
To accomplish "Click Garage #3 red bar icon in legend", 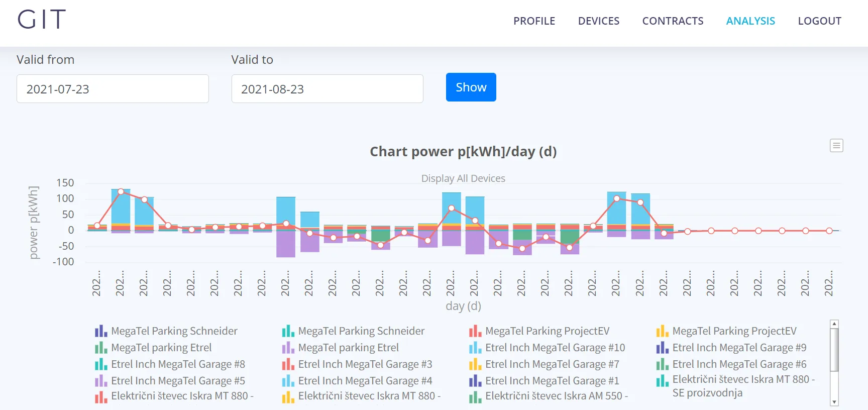I will 288,364.
